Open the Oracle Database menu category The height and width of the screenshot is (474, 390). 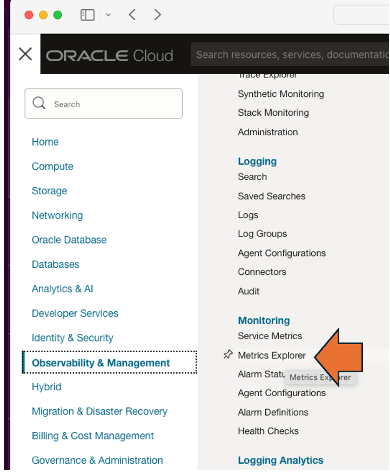(69, 240)
